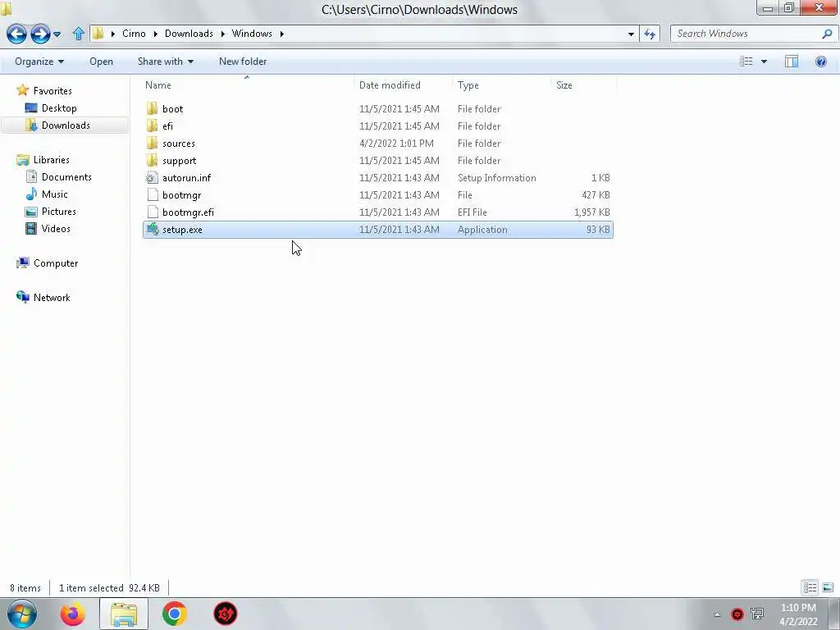
Task: Select the bootmgr file icon
Action: 152,194
